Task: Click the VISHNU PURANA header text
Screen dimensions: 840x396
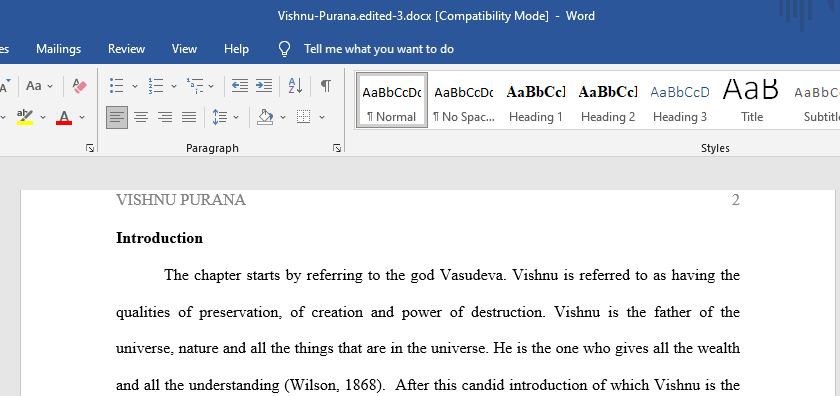Action: pos(181,200)
